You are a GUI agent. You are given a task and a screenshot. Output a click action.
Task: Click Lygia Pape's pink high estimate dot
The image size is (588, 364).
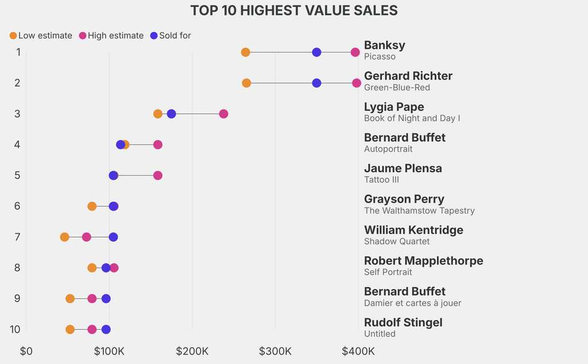tap(223, 114)
